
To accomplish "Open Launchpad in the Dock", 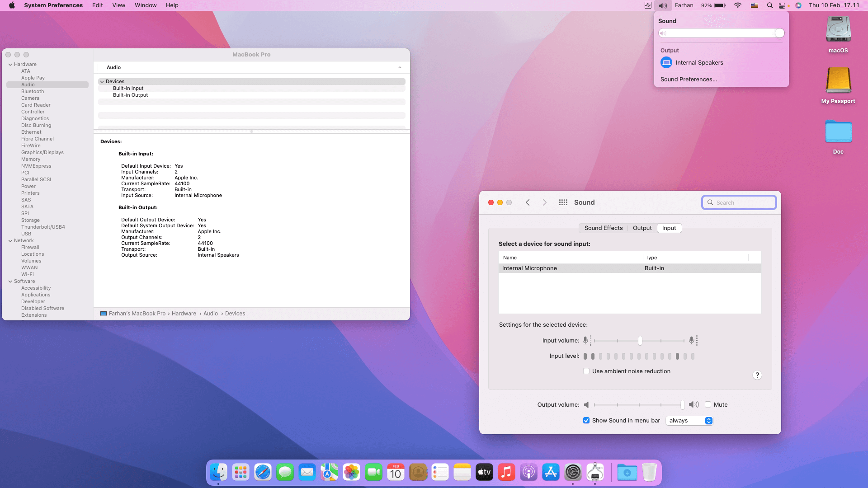I will [x=241, y=472].
